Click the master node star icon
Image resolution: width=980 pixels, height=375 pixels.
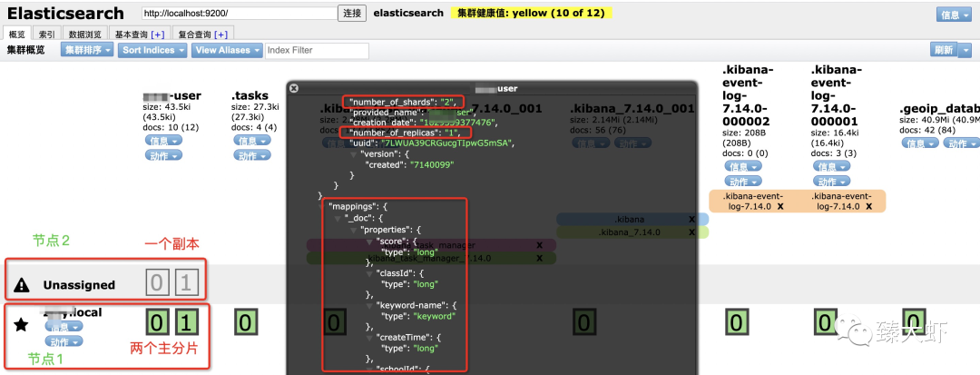coord(21,324)
